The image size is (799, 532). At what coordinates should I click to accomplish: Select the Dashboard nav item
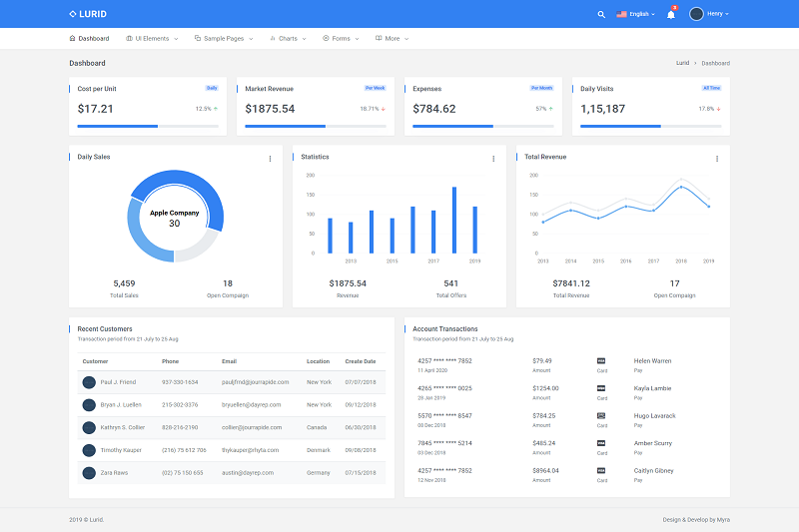(x=89, y=38)
